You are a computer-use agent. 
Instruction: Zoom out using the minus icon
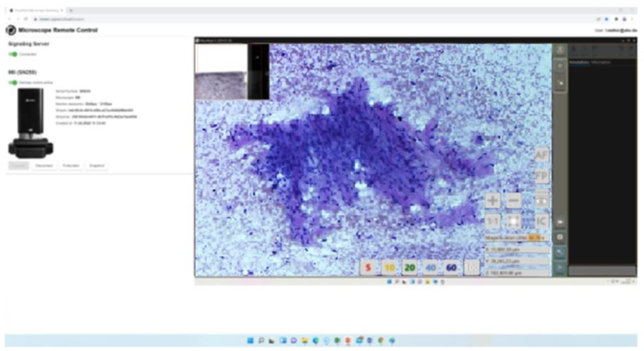(513, 200)
